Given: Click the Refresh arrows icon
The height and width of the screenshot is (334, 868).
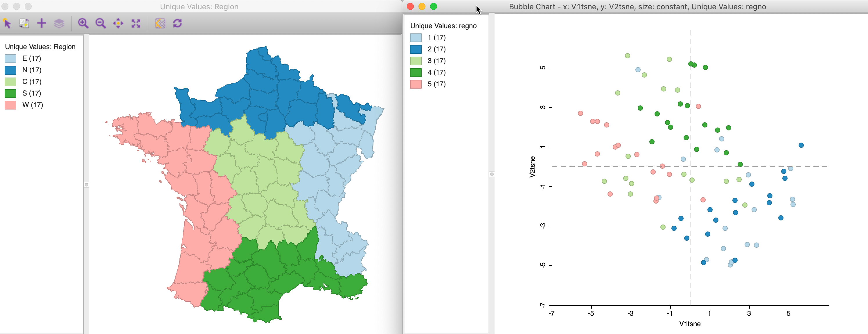Looking at the screenshot, I should (x=177, y=23).
